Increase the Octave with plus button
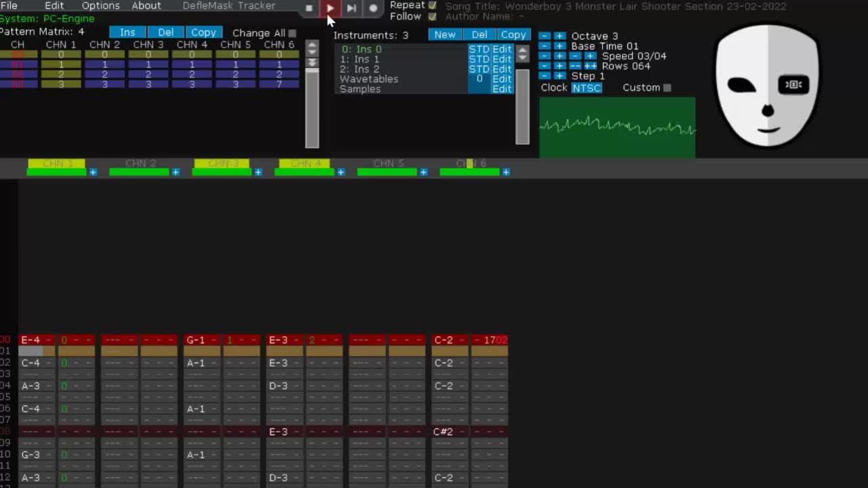Image resolution: width=868 pixels, height=488 pixels. click(559, 36)
